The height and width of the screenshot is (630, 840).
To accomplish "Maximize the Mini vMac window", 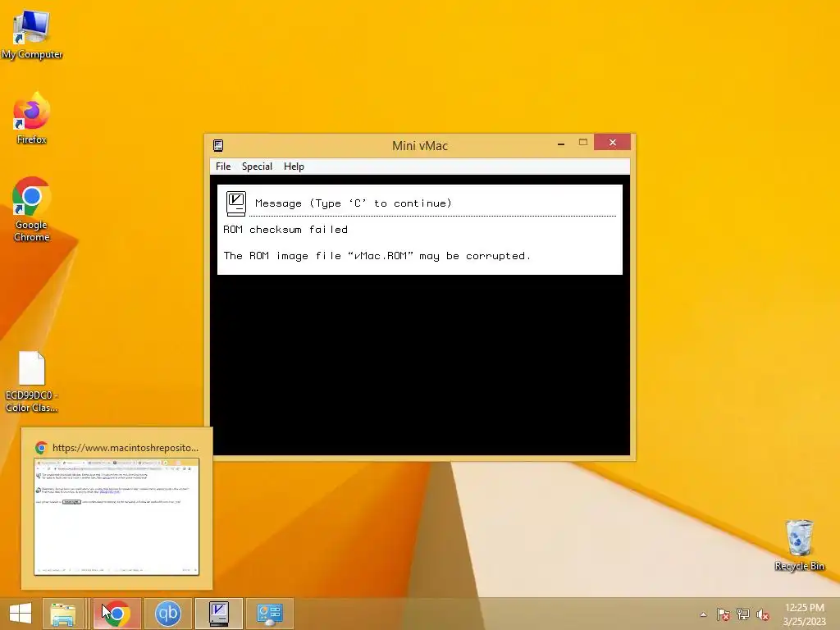I will 583,143.
